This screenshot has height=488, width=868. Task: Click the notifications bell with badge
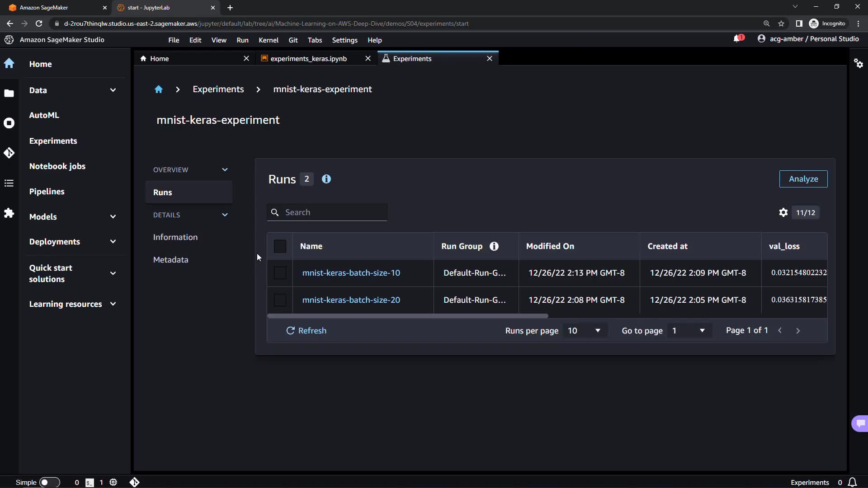738,39
